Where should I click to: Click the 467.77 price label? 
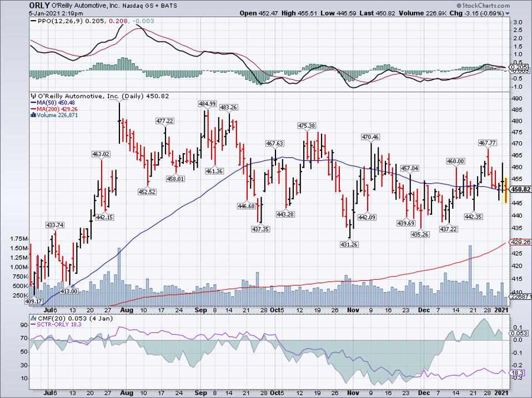click(x=488, y=143)
